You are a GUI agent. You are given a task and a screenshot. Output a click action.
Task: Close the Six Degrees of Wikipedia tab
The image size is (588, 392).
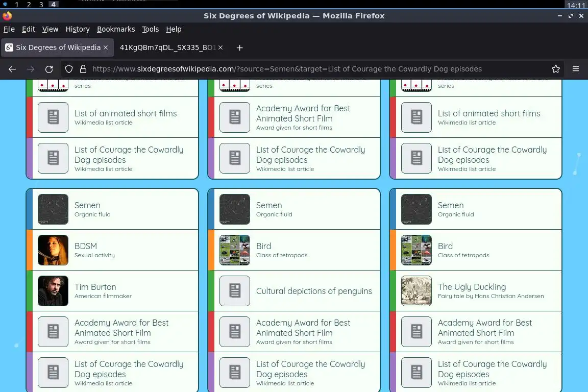(106, 47)
